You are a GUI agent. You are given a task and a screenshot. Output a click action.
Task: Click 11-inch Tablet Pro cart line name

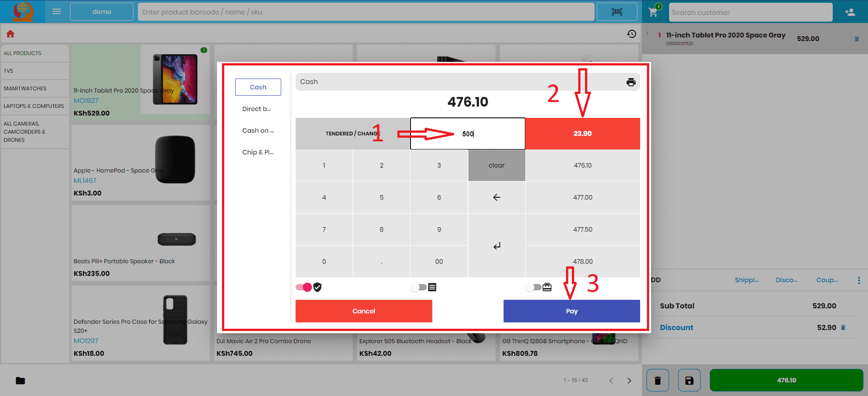726,35
